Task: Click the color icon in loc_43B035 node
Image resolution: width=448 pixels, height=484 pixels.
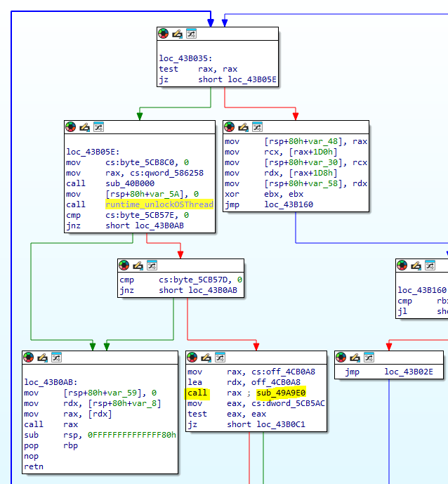Action: (163, 33)
